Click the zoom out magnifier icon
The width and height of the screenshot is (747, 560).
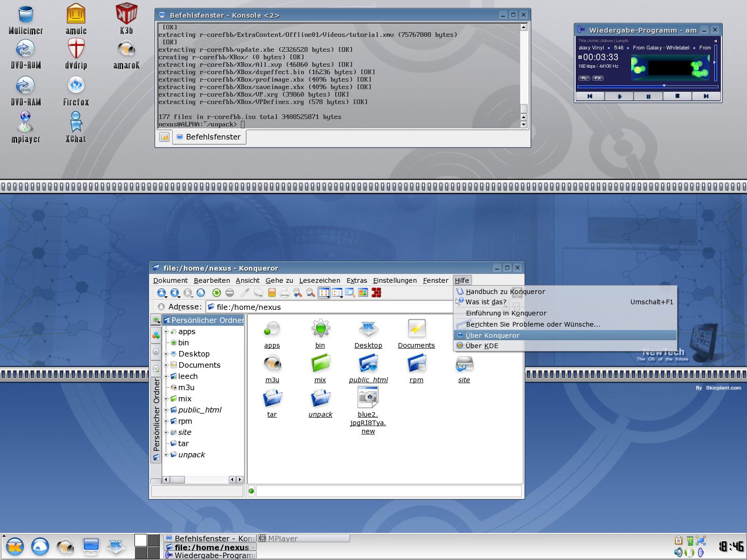pos(311,293)
